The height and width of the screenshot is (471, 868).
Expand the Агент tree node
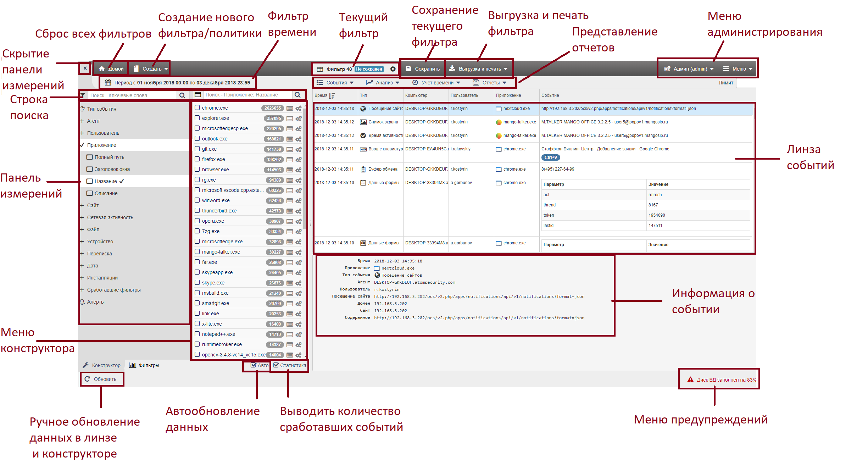(x=82, y=121)
